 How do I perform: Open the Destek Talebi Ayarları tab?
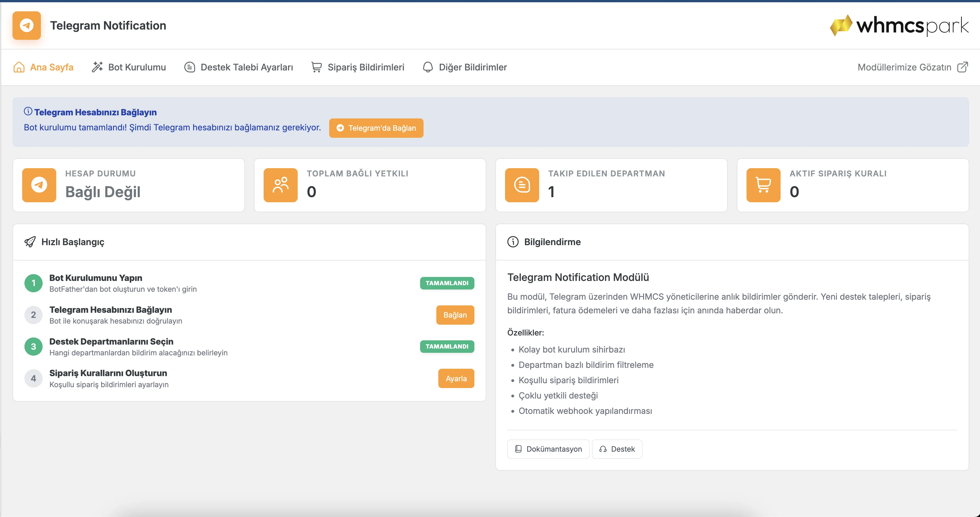239,67
